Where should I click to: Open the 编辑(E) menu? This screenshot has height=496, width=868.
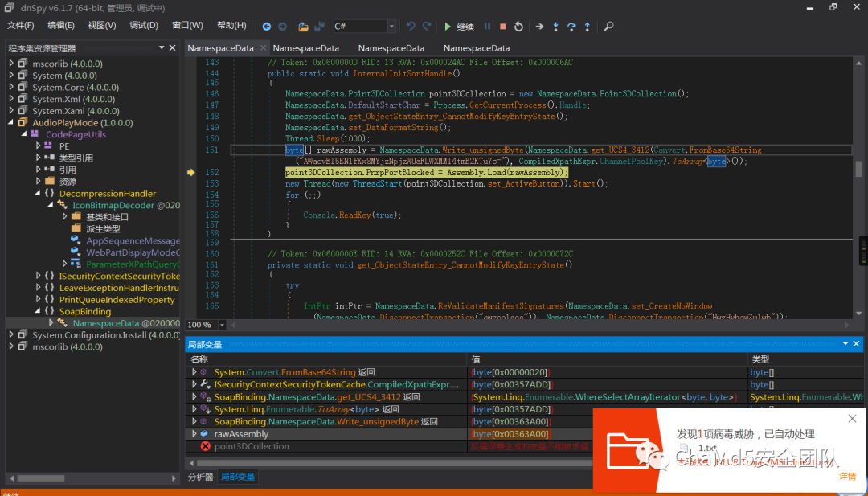pos(61,26)
